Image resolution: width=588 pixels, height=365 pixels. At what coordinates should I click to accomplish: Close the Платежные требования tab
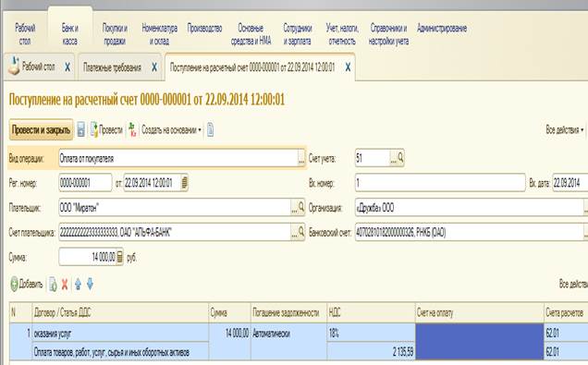[x=154, y=67]
